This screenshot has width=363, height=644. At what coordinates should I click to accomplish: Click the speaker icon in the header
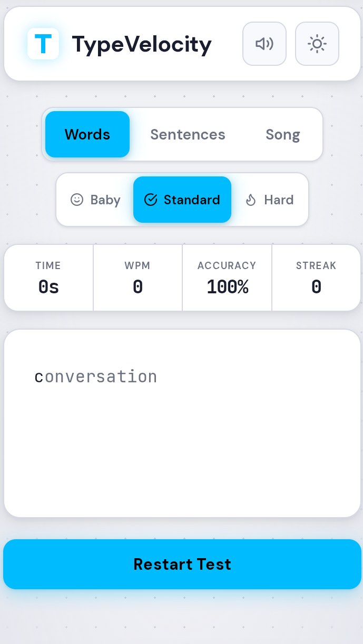click(x=264, y=44)
